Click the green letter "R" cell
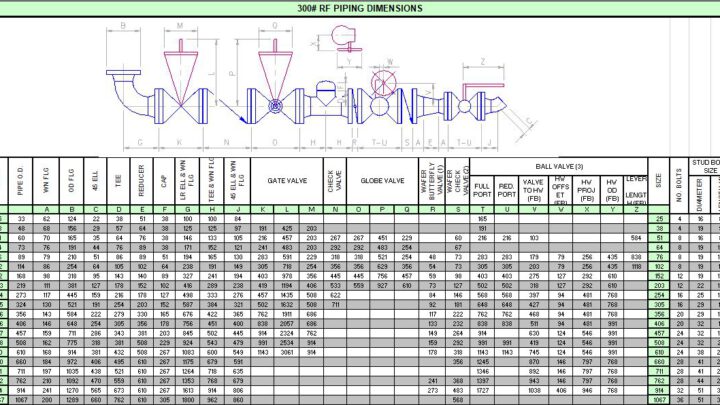Image resolution: width=720 pixels, height=405 pixels. point(432,209)
